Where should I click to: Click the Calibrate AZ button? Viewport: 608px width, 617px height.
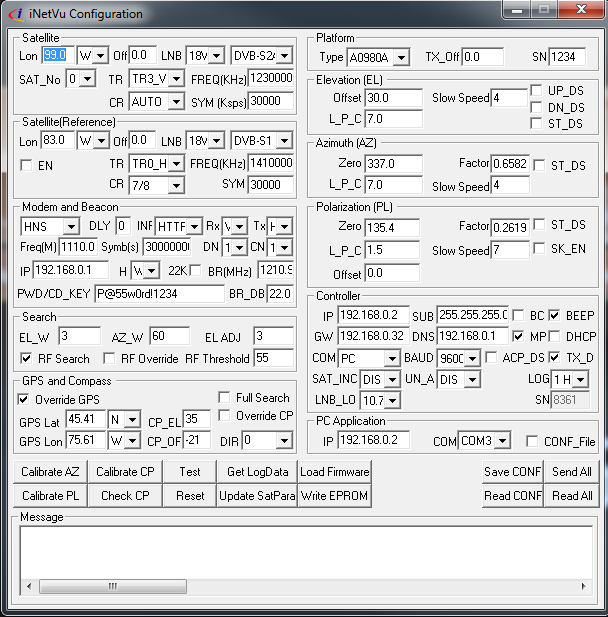(x=50, y=471)
